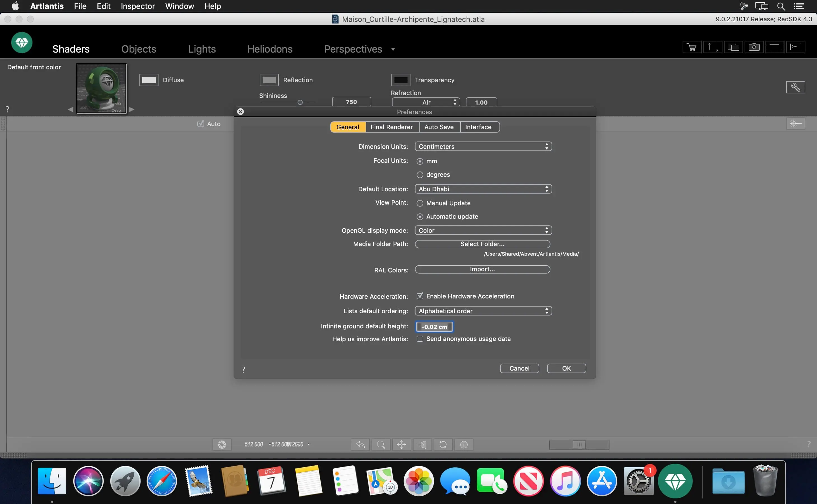The width and height of the screenshot is (817, 504).
Task: Open the Dimension Units dropdown
Action: (x=482, y=146)
